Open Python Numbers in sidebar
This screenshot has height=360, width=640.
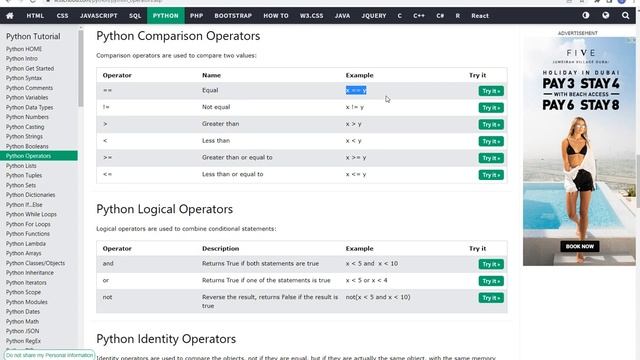pyautogui.click(x=27, y=117)
